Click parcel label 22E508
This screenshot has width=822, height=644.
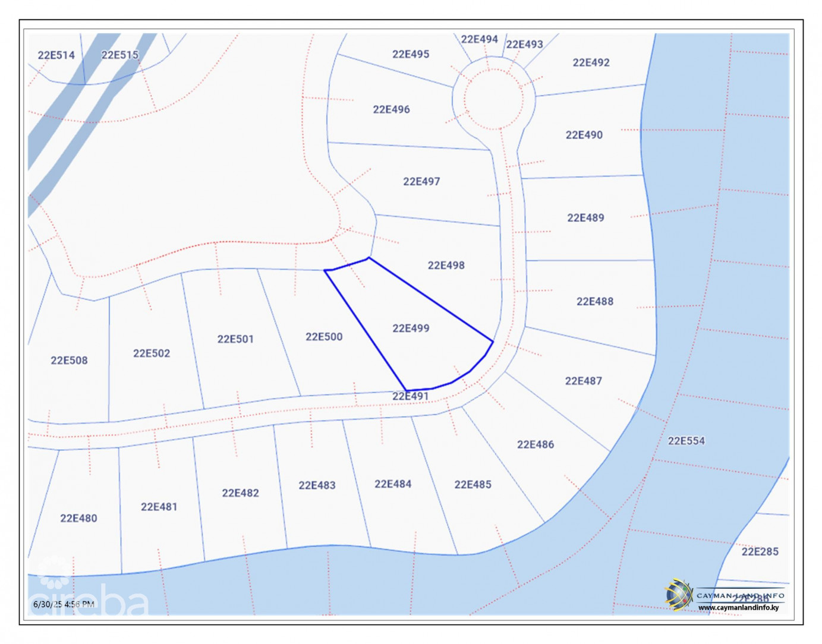69,360
